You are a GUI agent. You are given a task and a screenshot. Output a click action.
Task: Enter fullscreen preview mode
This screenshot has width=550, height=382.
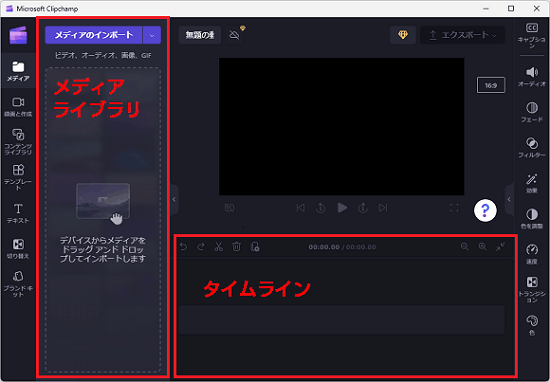(454, 208)
